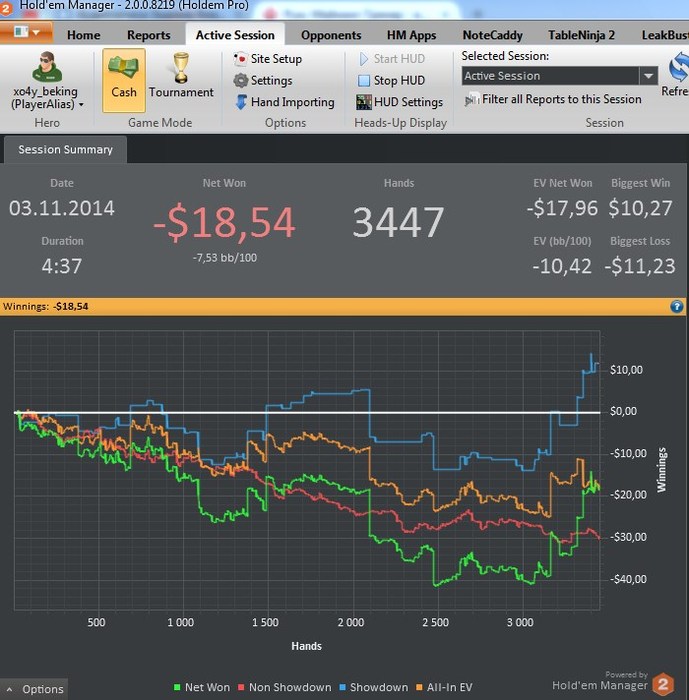Switch to the Reports tab

149,35
